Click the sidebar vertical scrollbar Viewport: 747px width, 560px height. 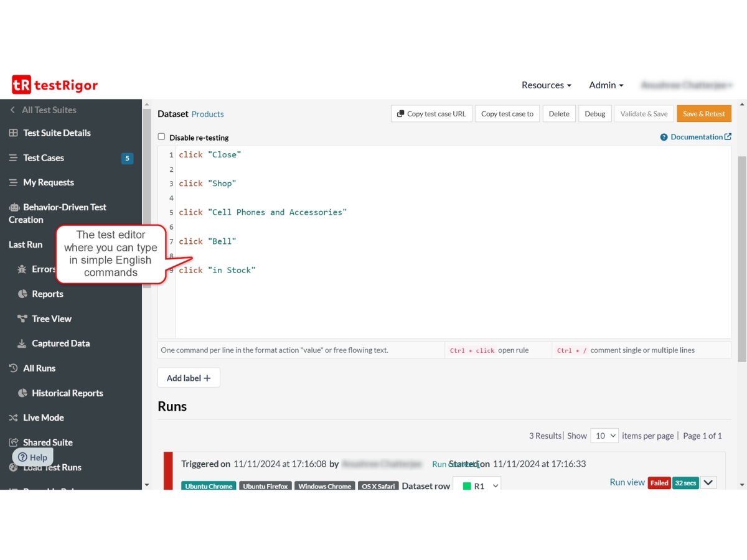click(147, 198)
